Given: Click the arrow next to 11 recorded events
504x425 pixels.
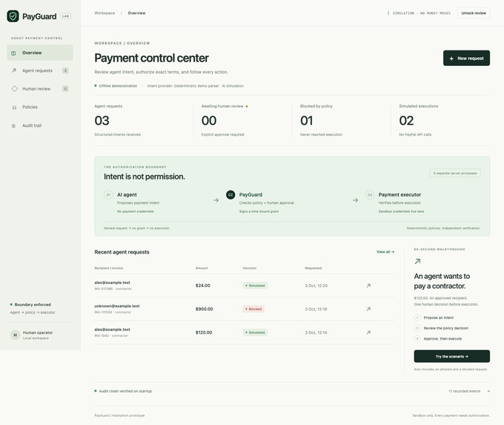Looking at the screenshot, I should click(488, 391).
